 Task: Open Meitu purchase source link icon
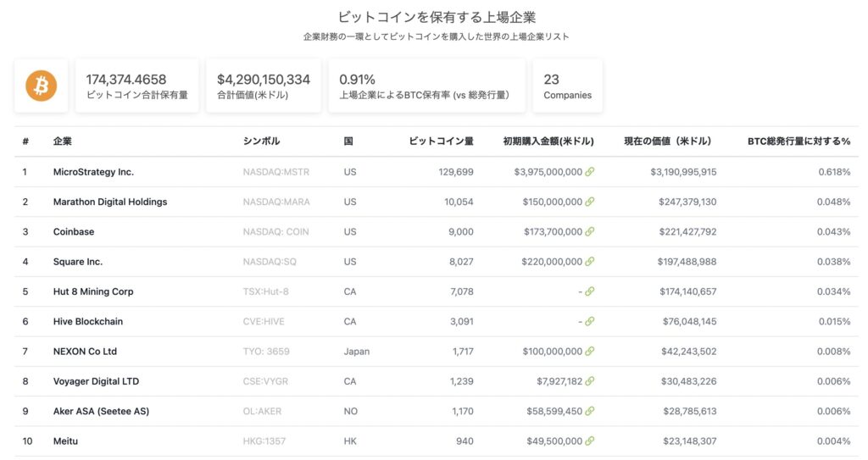point(590,441)
